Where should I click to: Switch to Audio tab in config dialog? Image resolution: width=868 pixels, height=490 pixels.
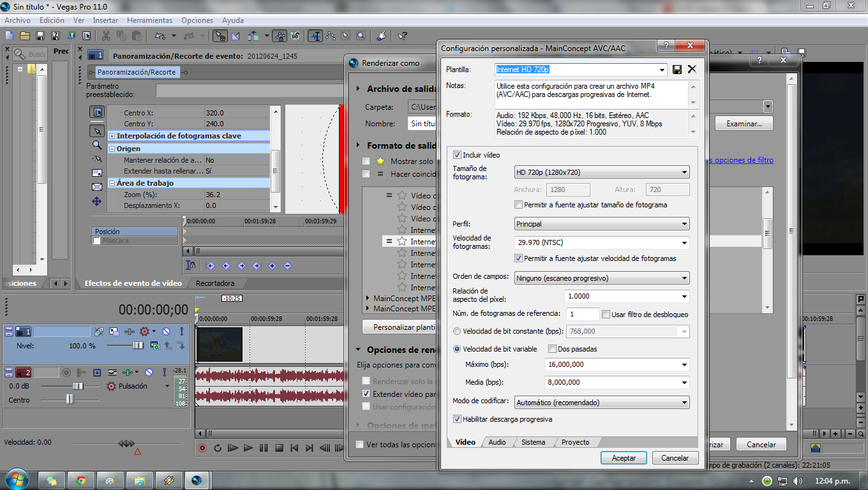[x=497, y=442]
